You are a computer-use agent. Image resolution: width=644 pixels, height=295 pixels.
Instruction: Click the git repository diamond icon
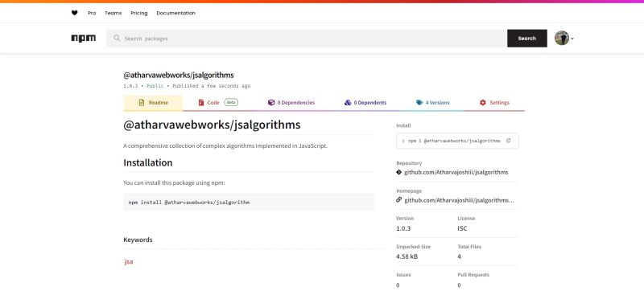398,172
